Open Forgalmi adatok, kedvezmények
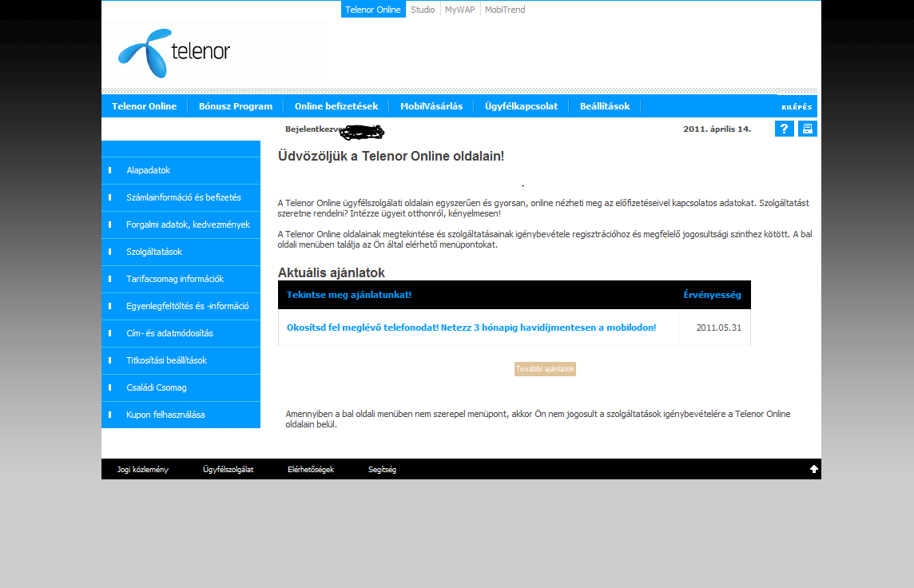Image resolution: width=914 pixels, height=588 pixels. coord(181,224)
